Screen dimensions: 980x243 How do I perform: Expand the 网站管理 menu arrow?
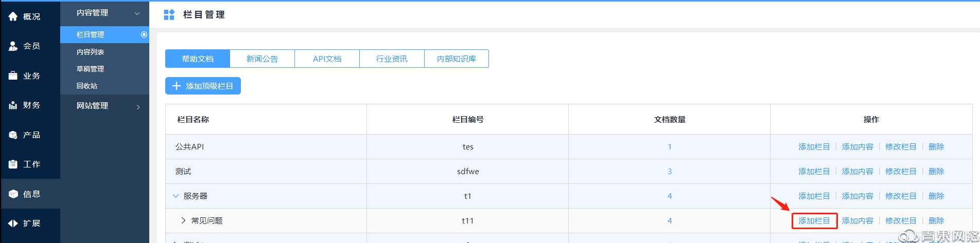[x=138, y=107]
